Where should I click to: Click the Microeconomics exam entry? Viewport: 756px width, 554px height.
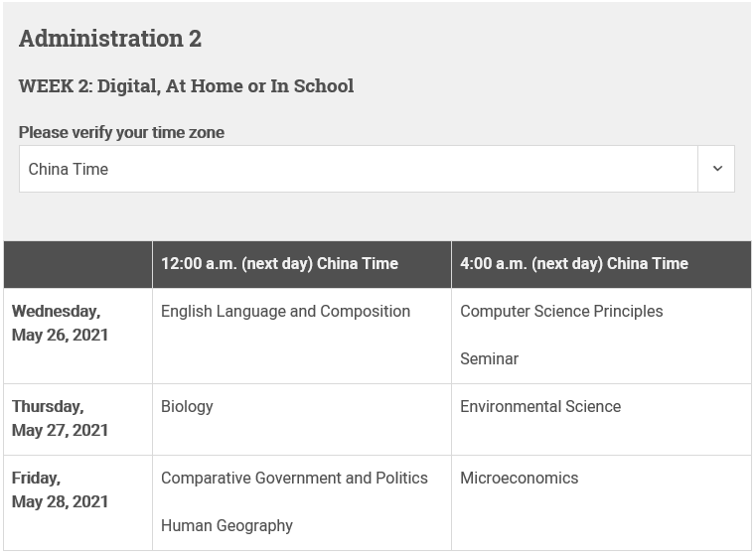coord(520,478)
